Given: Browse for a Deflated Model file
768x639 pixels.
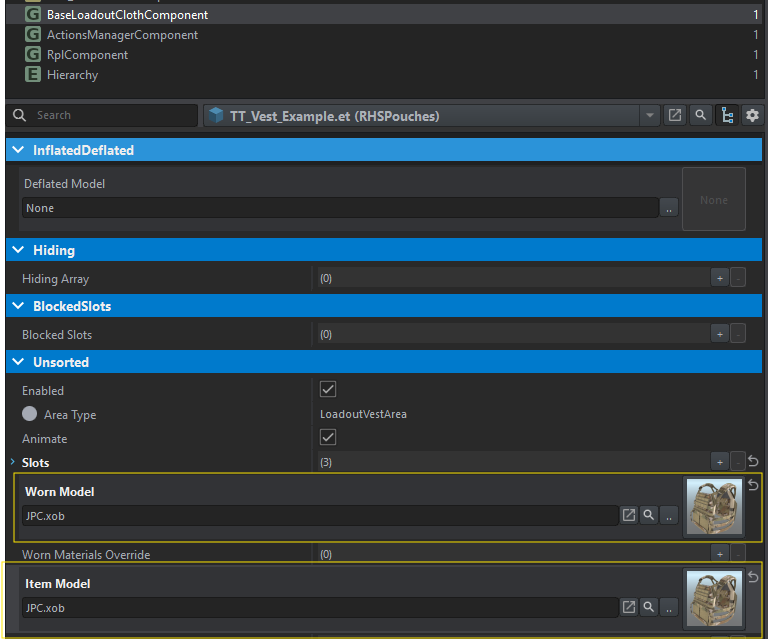Looking at the screenshot, I should point(669,208).
